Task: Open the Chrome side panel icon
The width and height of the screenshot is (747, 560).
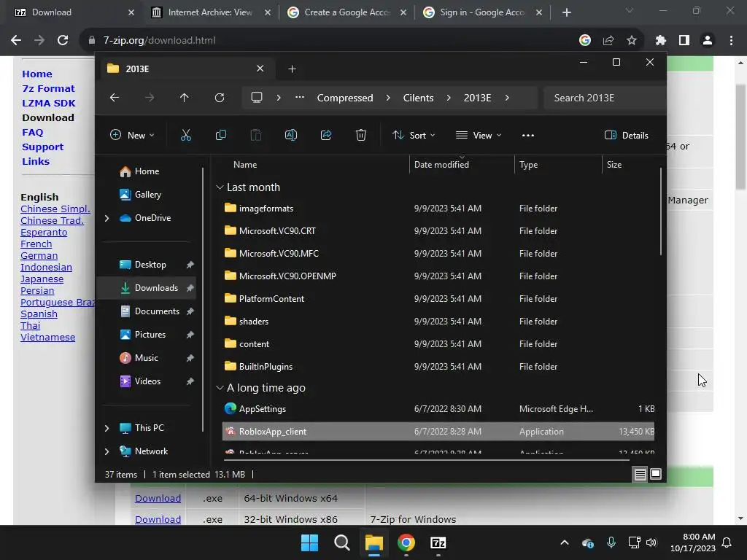Action: (684, 41)
